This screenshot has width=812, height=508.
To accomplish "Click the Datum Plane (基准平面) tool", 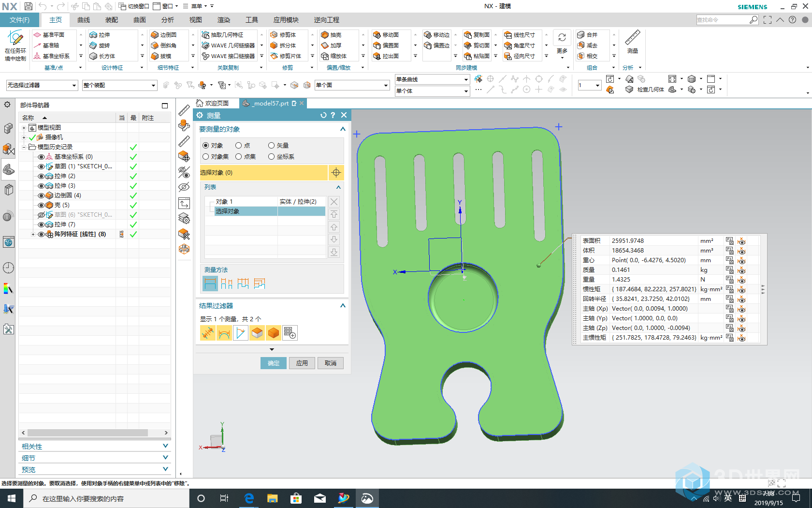I will coord(49,35).
